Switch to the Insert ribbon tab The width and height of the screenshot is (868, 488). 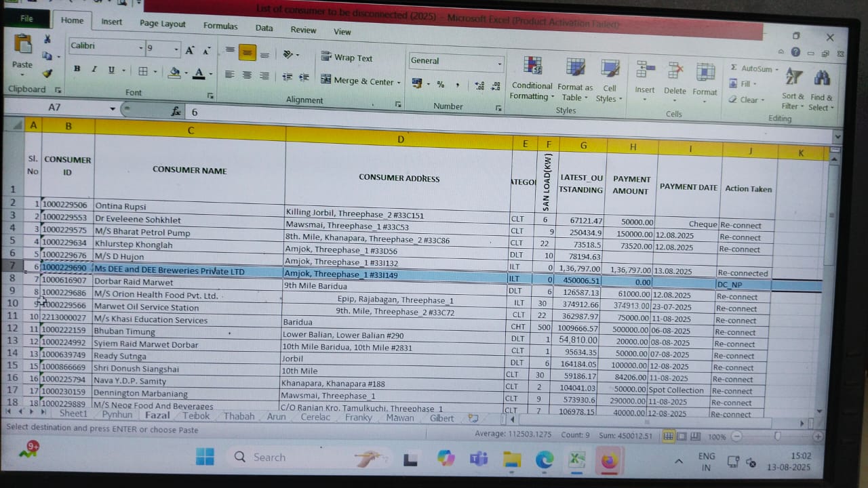tap(112, 22)
